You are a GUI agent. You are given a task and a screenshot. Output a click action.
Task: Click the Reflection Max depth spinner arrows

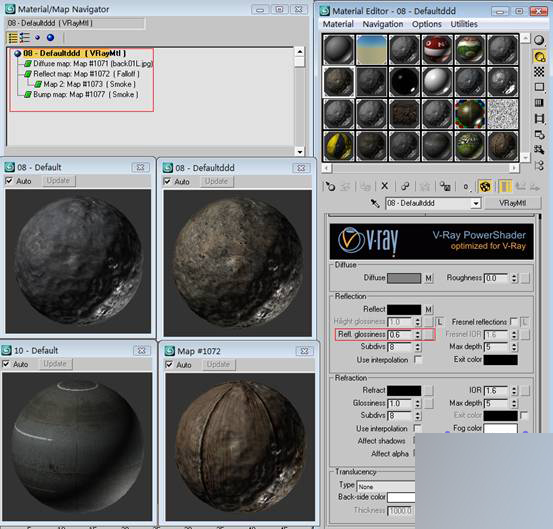tap(514, 347)
